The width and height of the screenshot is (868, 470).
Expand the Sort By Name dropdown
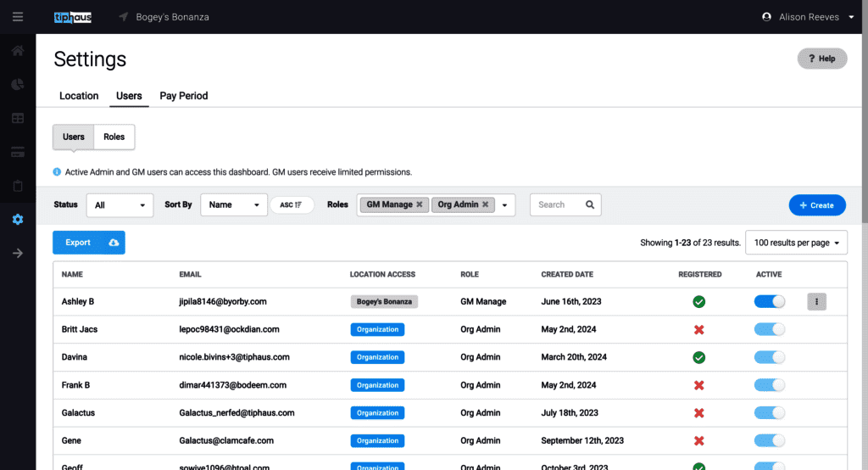click(234, 205)
